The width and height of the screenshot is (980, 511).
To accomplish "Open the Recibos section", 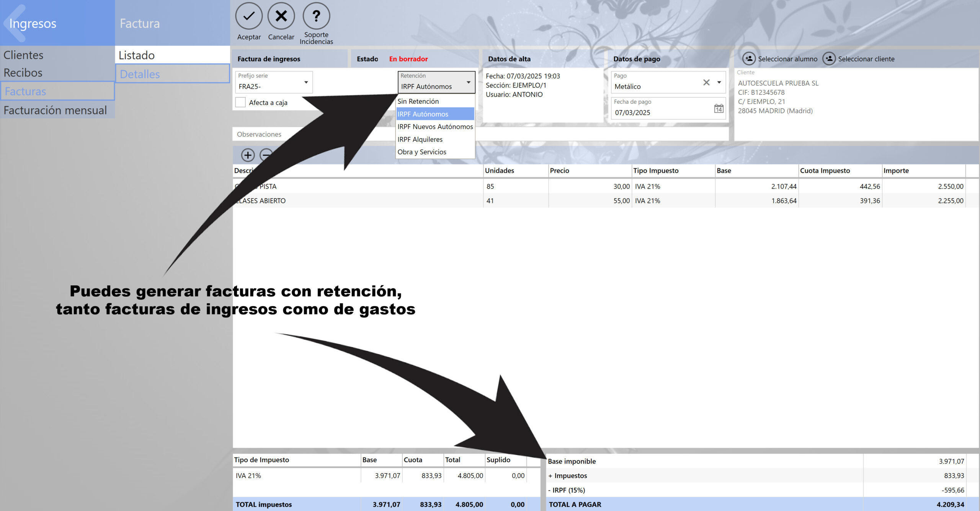I will [57, 73].
